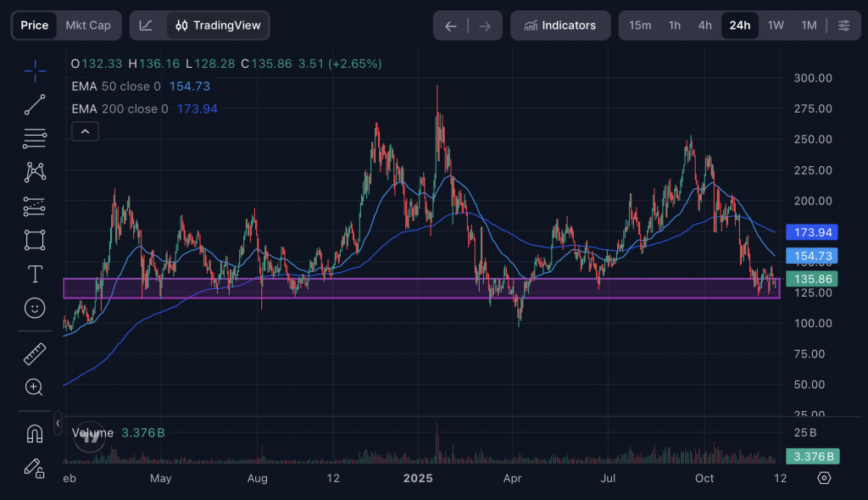Switch to the simple line chart view

(147, 25)
